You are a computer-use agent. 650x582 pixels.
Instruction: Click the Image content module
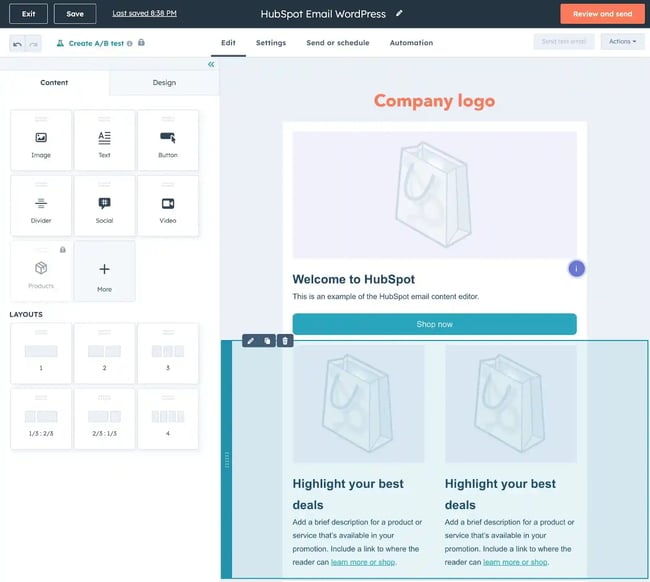point(41,141)
